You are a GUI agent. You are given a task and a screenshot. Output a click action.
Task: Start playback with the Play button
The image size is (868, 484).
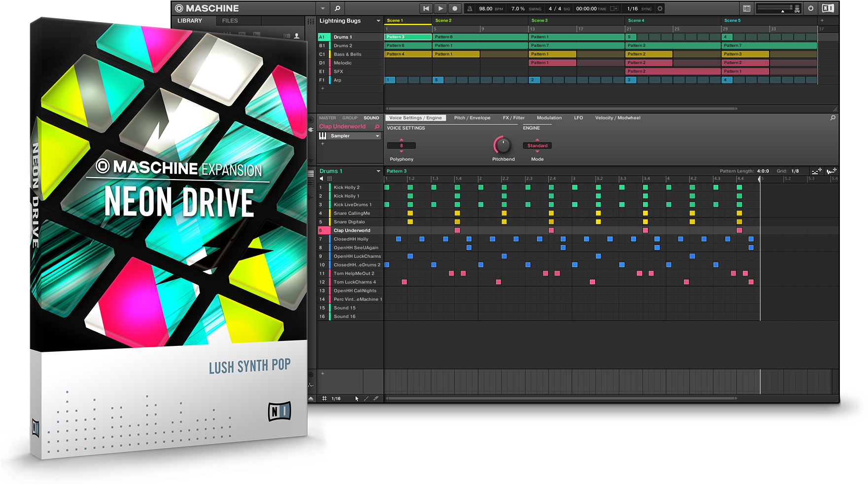pos(441,8)
